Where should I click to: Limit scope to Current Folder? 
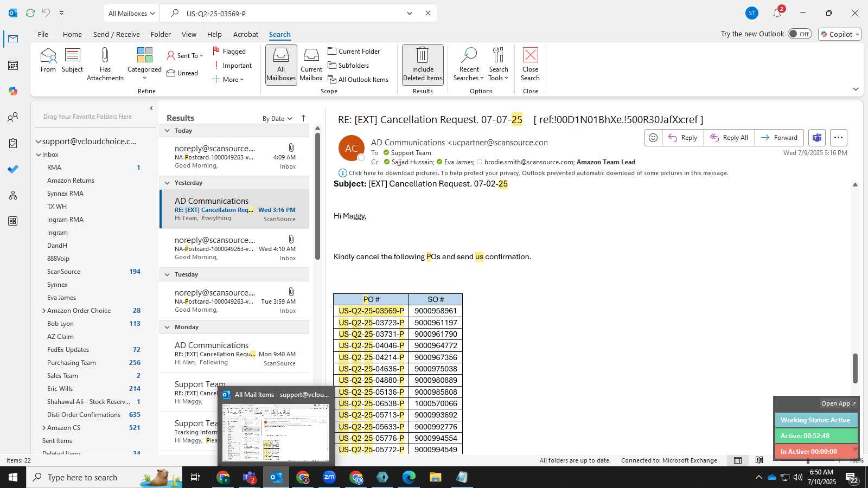[x=354, y=51]
